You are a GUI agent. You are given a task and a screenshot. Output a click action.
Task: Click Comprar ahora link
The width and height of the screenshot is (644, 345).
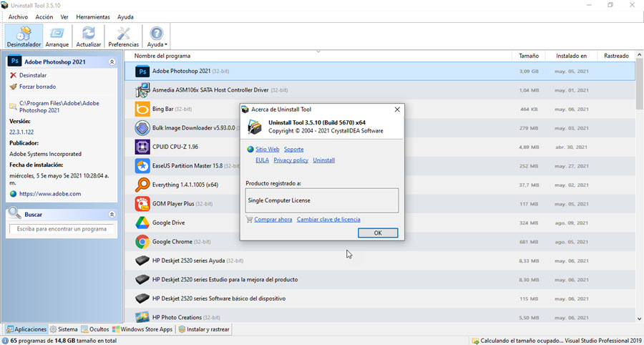pos(273,219)
